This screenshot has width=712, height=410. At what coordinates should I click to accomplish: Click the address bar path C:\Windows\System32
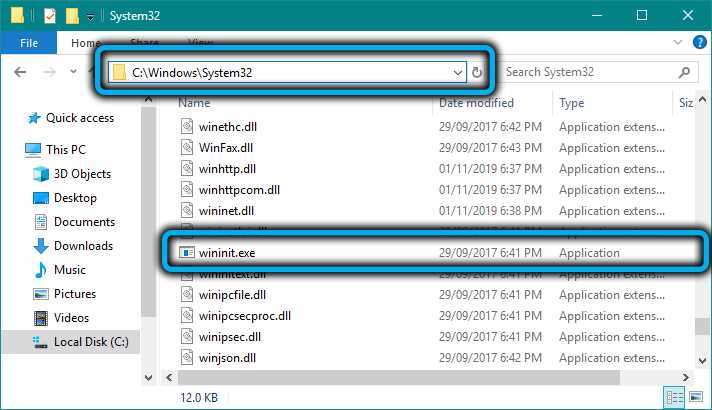tap(192, 73)
